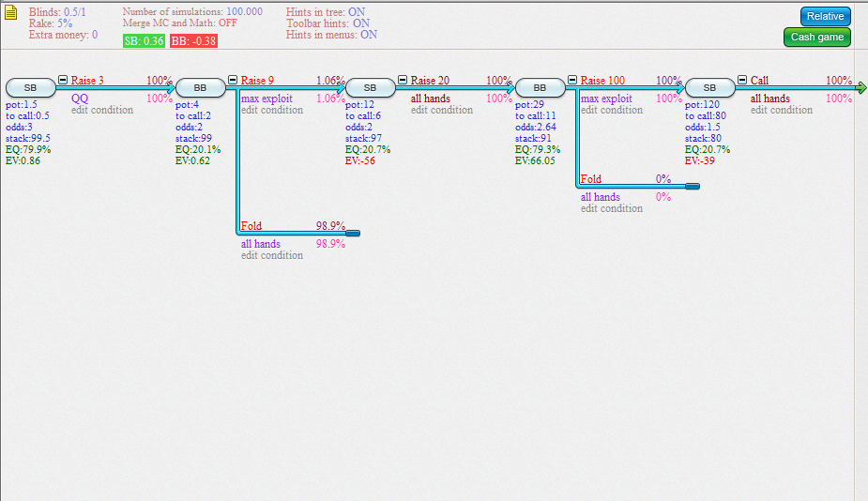Click edit condition under Fold 98.9%

coord(272,255)
